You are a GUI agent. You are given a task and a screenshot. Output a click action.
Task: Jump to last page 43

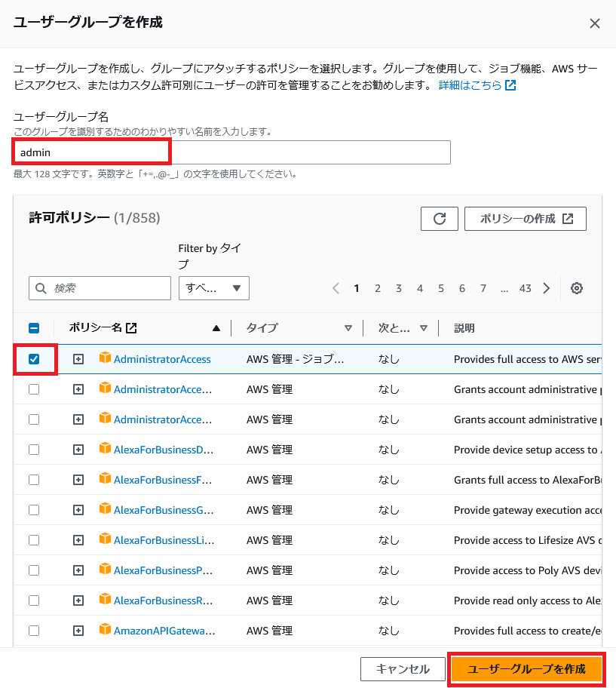pyautogui.click(x=526, y=288)
